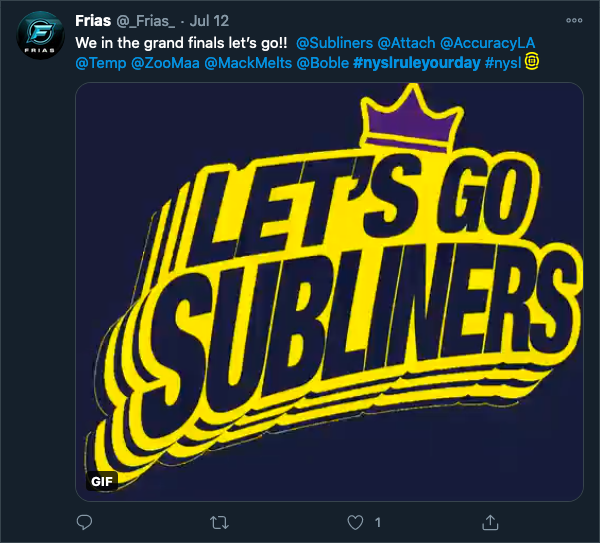
Task: Play the Let's Go Subliners GIF
Action: (330, 290)
